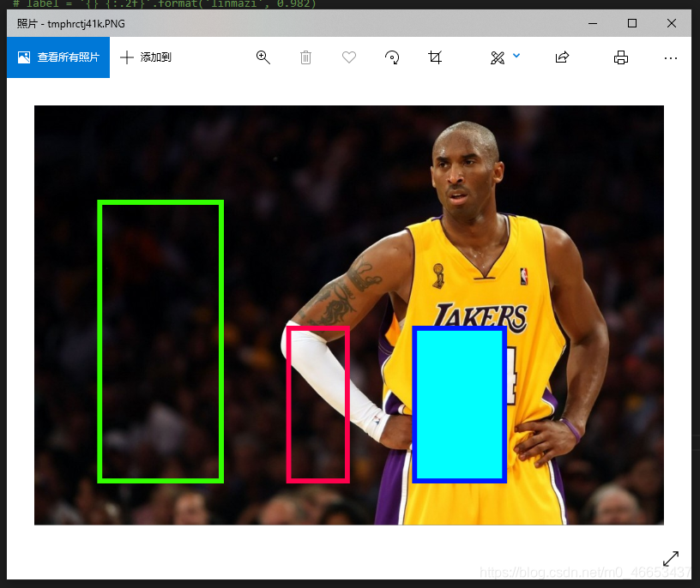Open the crop tool icon
Image resolution: width=700 pixels, height=588 pixels.
pos(435,57)
